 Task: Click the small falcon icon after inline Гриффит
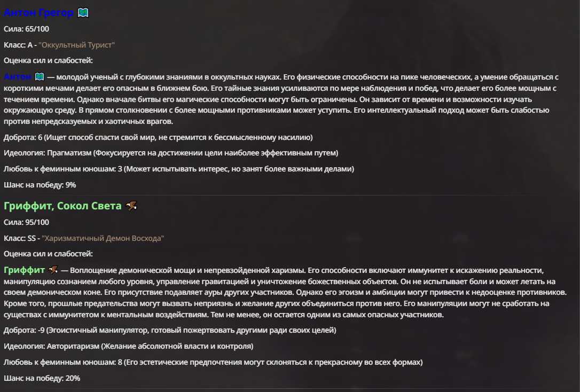click(x=53, y=270)
